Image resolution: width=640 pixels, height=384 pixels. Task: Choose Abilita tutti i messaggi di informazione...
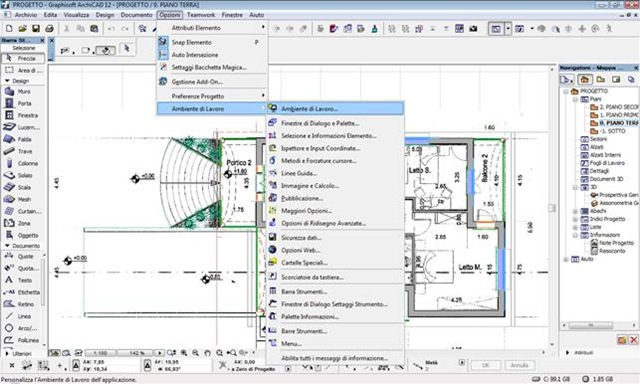pos(336,358)
